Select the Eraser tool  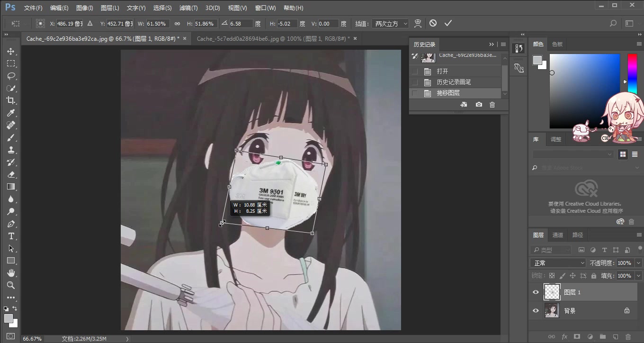(11, 174)
